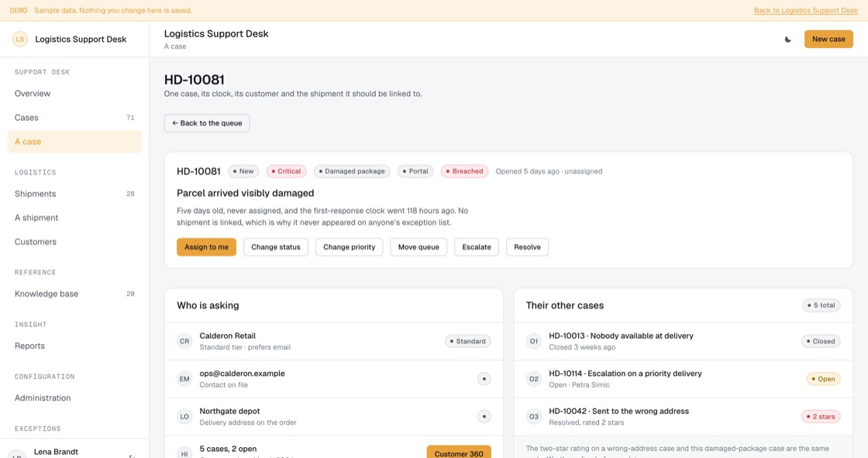Click the New status badge
Viewport: 868px width, 458px height.
pos(243,171)
